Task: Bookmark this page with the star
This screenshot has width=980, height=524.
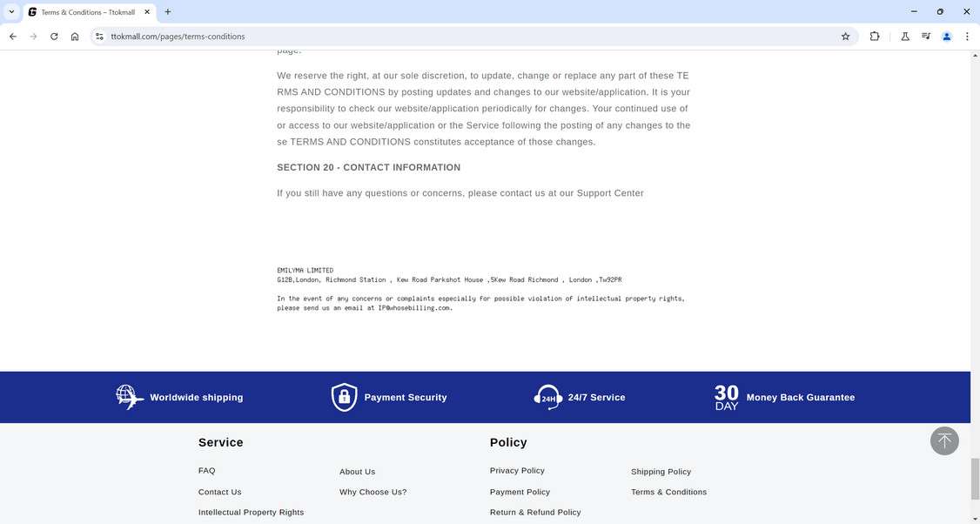Action: point(846,37)
